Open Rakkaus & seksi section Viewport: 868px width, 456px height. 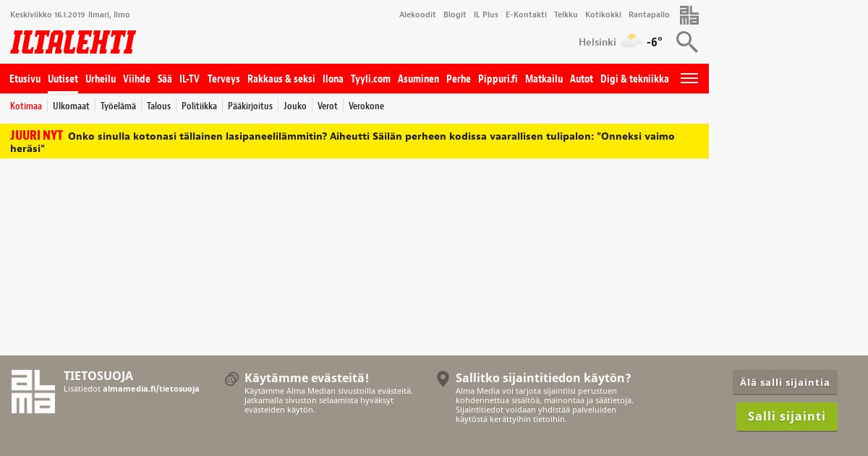(281, 79)
